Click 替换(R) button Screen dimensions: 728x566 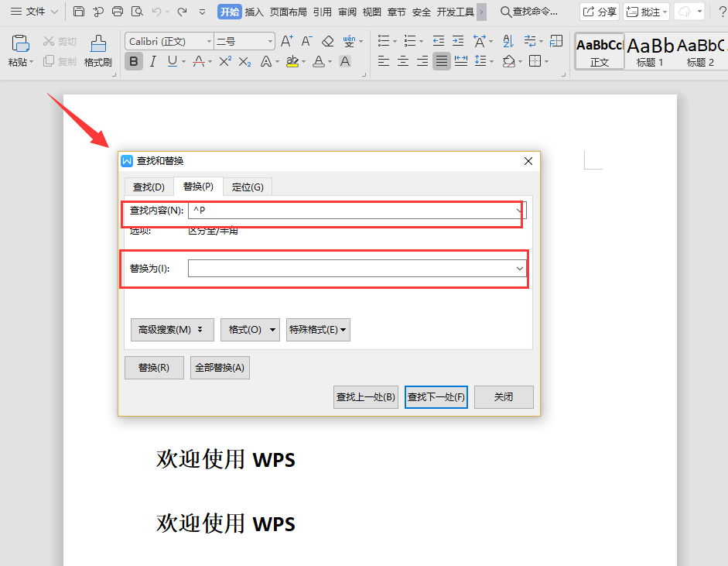[x=154, y=368]
